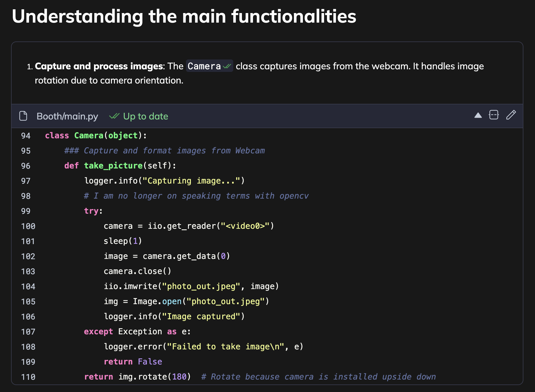Screen dimensions: 535x392
Task: Click the green checkmark inside the Camera token
Action: pyautogui.click(x=227, y=66)
